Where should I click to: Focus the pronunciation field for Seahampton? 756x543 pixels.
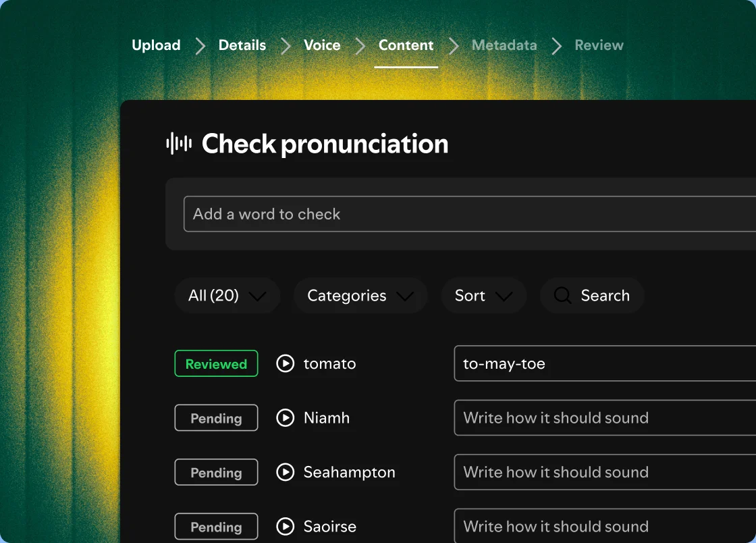click(605, 472)
